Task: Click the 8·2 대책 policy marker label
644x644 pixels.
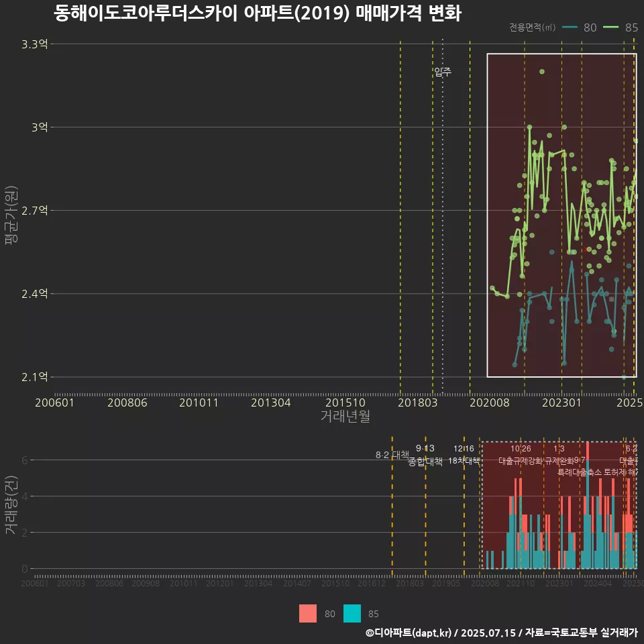Action: click(392, 455)
